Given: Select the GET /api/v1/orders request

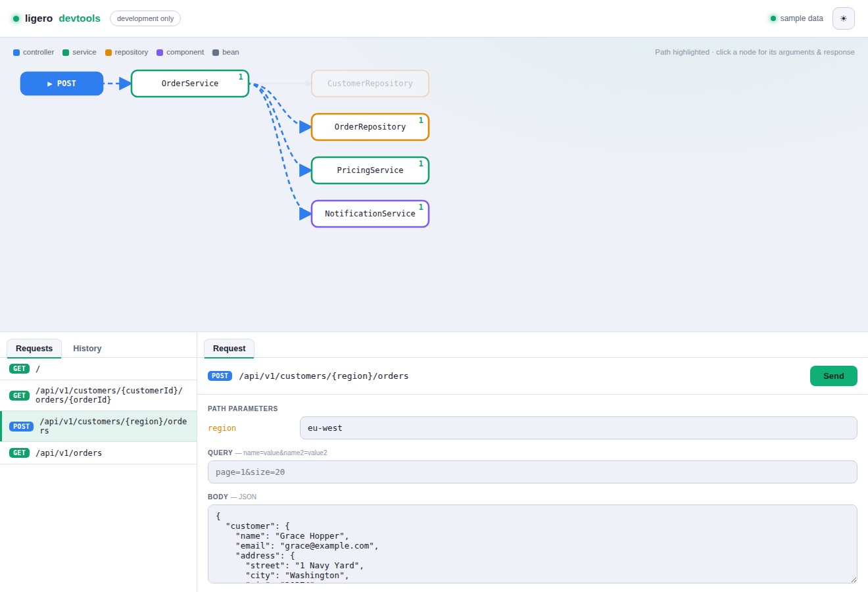Looking at the screenshot, I should pos(99,453).
